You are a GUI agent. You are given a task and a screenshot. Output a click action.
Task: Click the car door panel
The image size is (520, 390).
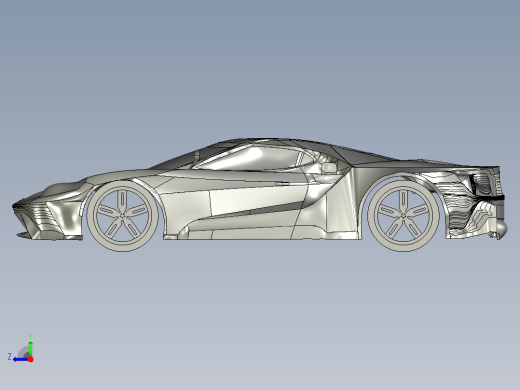257,200
